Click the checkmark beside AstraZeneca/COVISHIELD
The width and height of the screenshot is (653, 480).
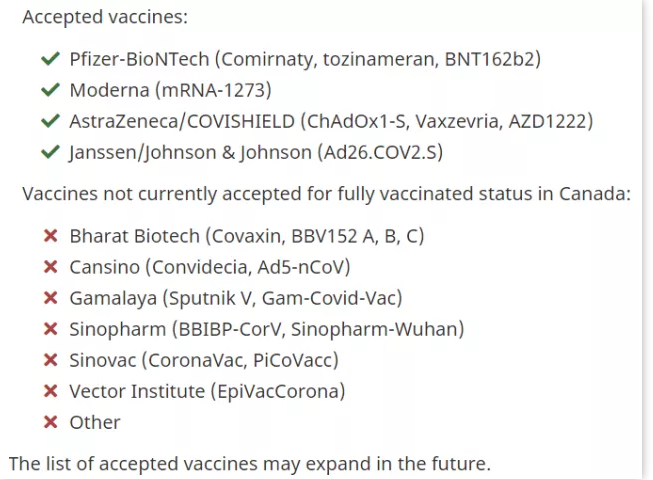tap(50, 121)
